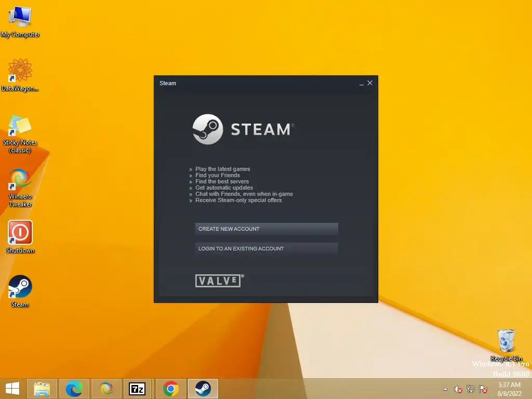Open 7-Zip from the taskbar
Viewport: 532px width, 399px height.
click(137, 389)
